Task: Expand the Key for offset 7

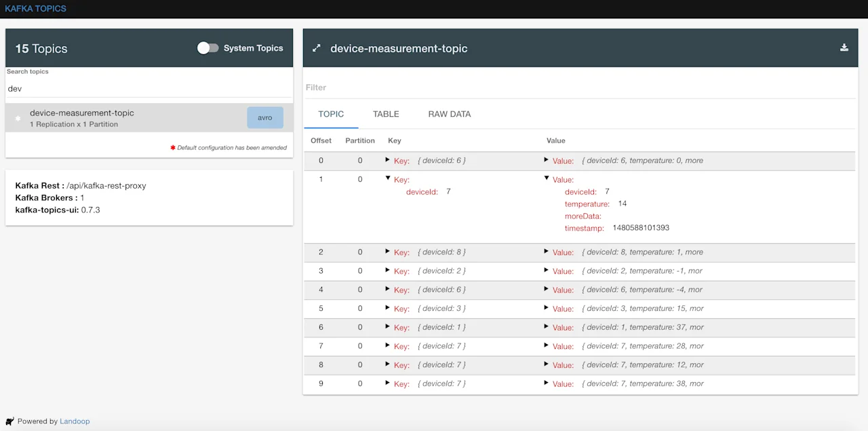Action: point(387,345)
